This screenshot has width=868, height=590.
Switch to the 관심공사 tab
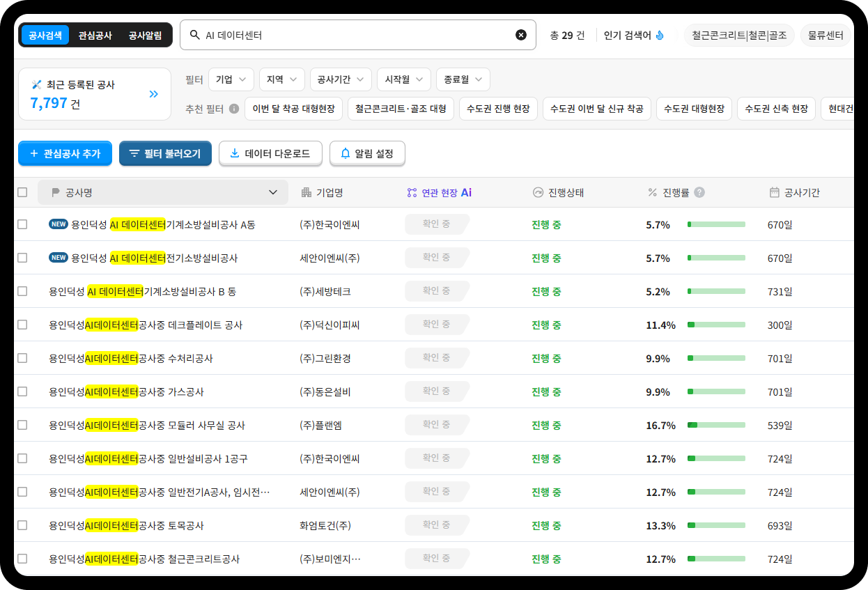click(95, 35)
